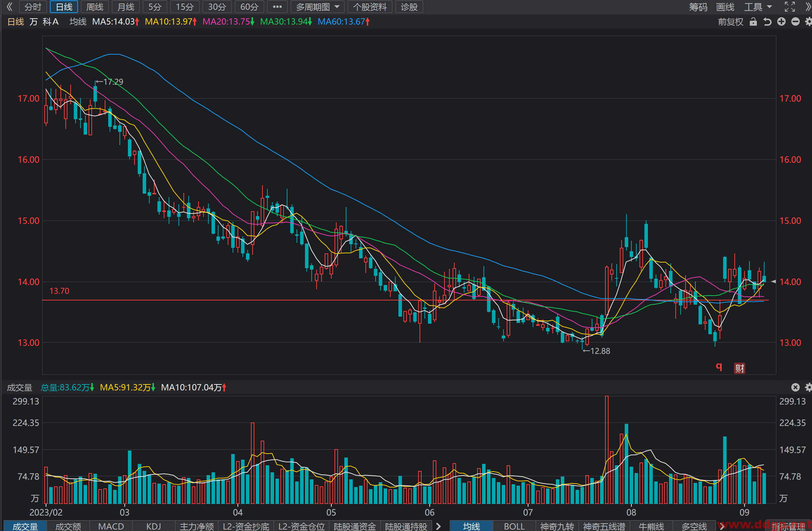The width and height of the screenshot is (812, 531).
Task: Click the lock icon beside 前复权
Action: pyautogui.click(x=753, y=22)
